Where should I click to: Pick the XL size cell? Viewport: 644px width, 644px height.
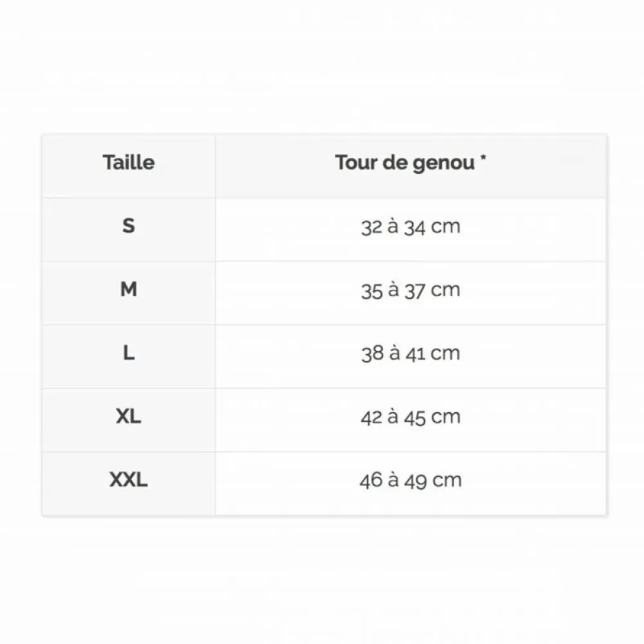(x=129, y=417)
